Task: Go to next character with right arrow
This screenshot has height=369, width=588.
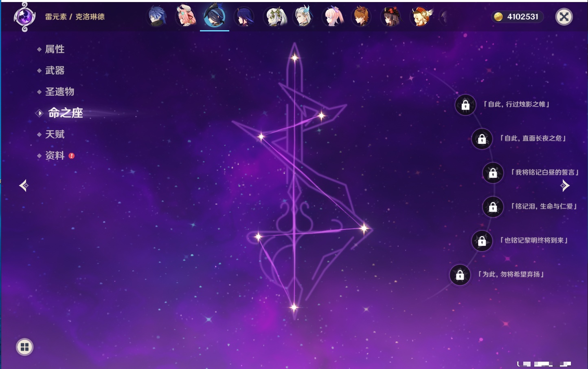Action: coord(565,186)
